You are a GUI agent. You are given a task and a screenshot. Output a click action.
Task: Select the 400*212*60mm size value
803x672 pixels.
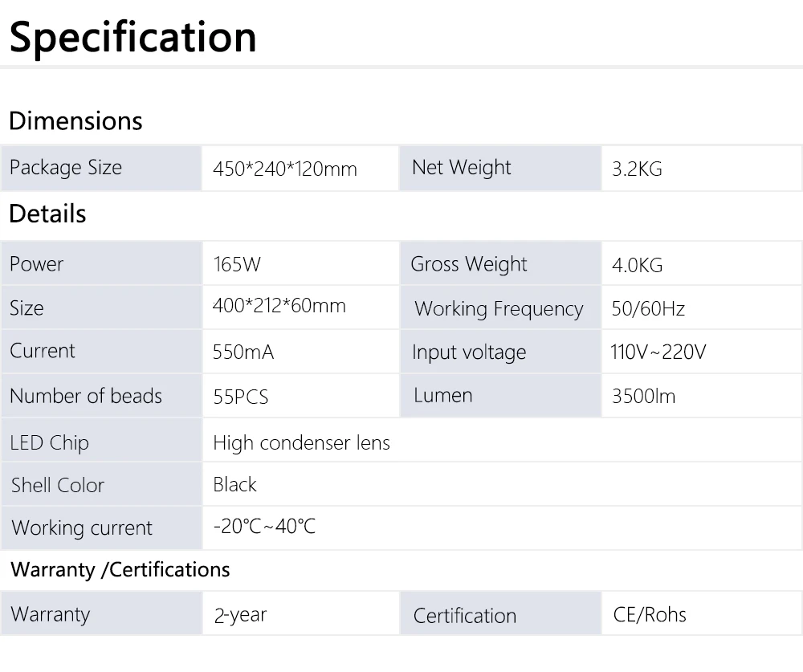279,306
